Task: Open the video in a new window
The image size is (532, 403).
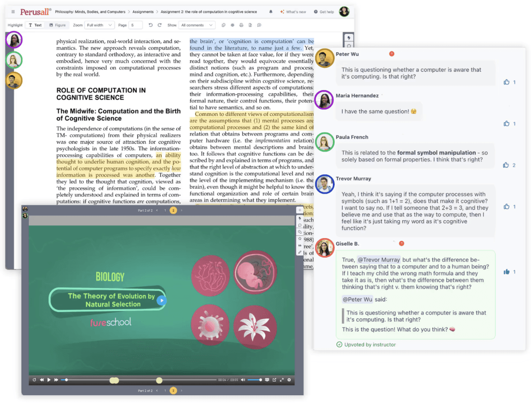Action: (x=274, y=380)
